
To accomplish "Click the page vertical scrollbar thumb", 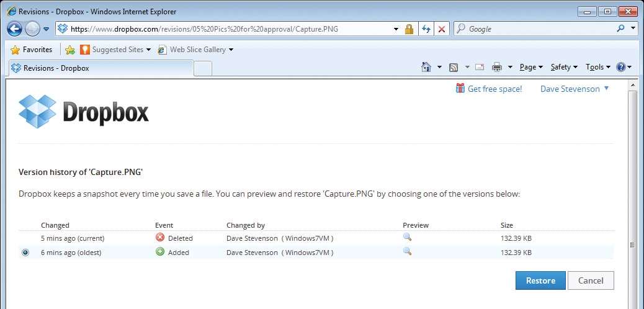I will tap(632, 245).
